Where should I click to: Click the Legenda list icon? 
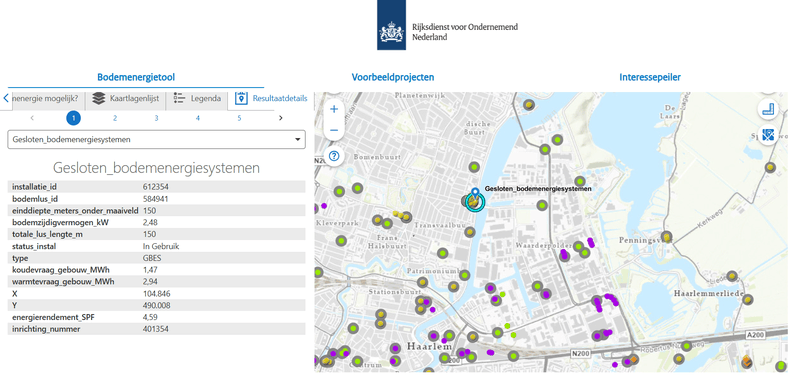pyautogui.click(x=179, y=98)
